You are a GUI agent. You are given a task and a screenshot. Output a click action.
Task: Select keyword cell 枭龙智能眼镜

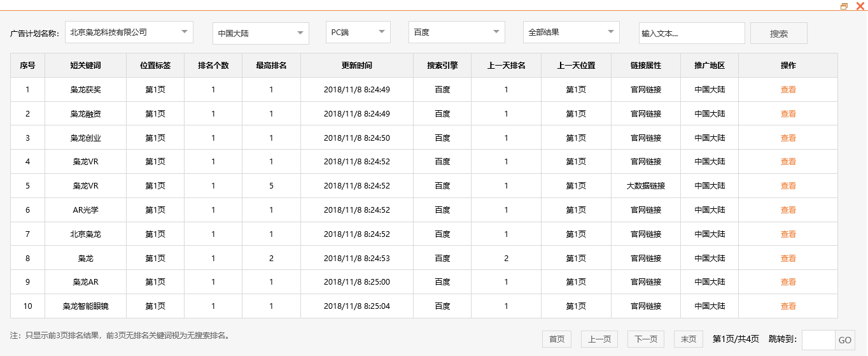point(86,306)
